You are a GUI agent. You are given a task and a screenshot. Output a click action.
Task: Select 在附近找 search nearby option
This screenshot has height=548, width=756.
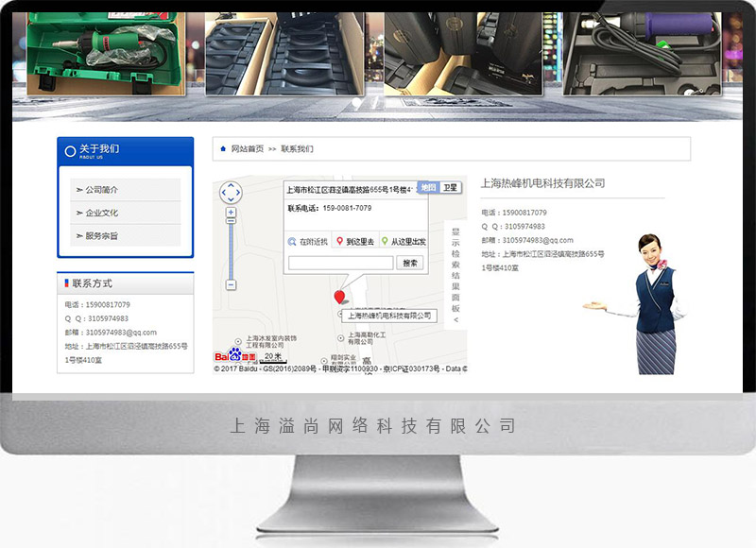[308, 242]
